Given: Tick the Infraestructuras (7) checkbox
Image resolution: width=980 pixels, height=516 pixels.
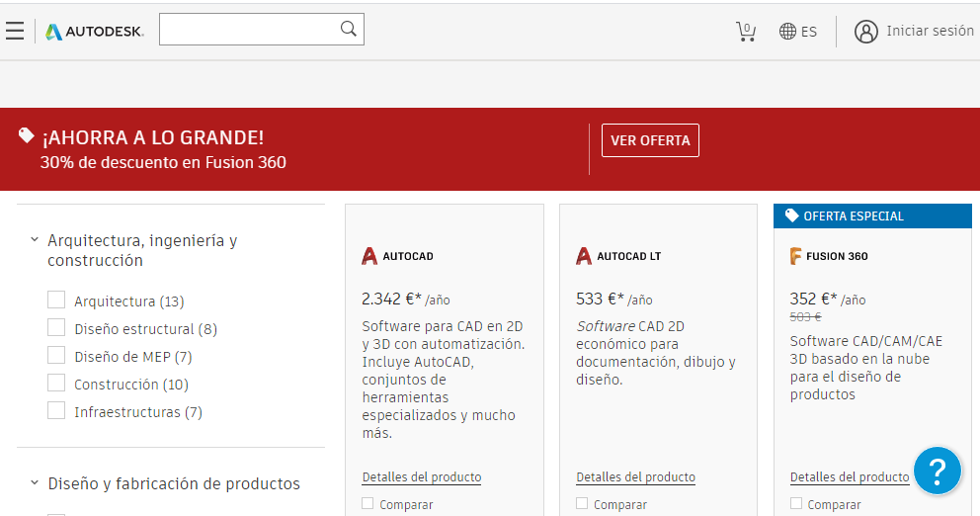Looking at the screenshot, I should coord(56,411).
